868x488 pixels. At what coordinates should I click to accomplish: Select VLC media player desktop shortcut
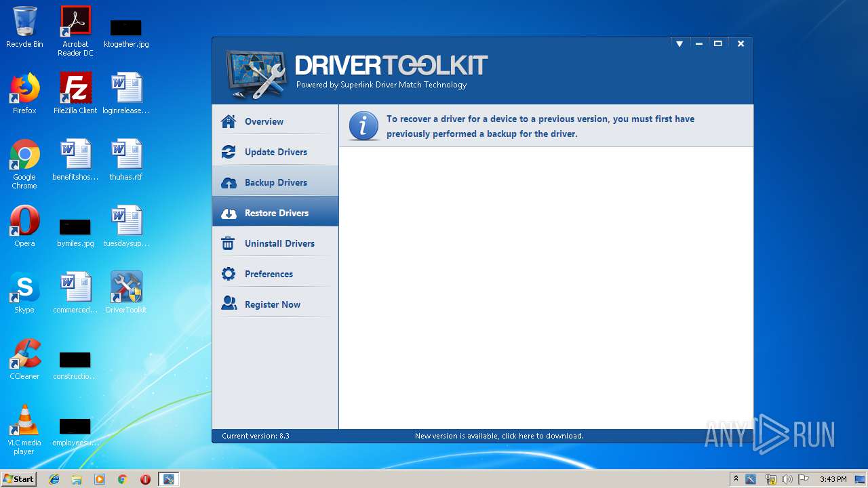pyautogui.click(x=24, y=430)
